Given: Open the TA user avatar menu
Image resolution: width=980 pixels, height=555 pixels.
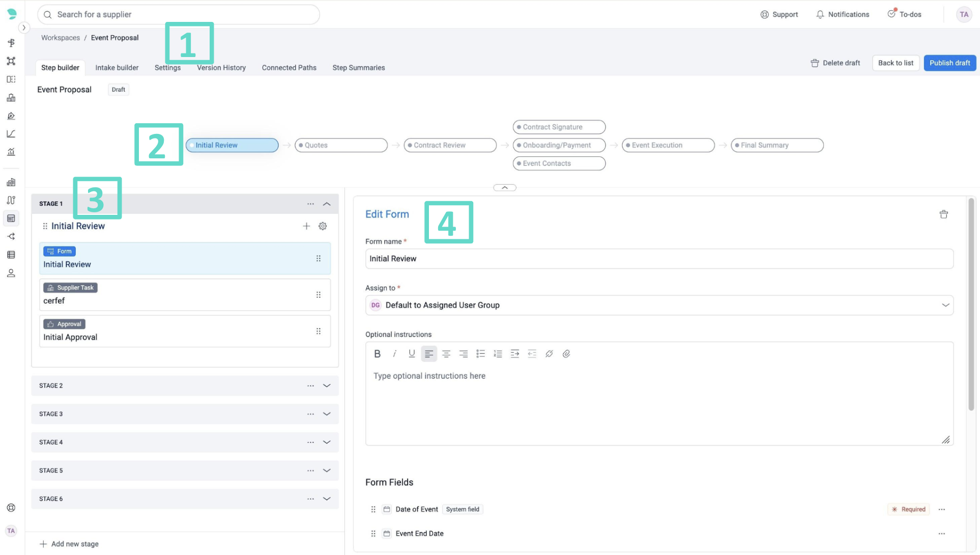Looking at the screenshot, I should click(964, 14).
